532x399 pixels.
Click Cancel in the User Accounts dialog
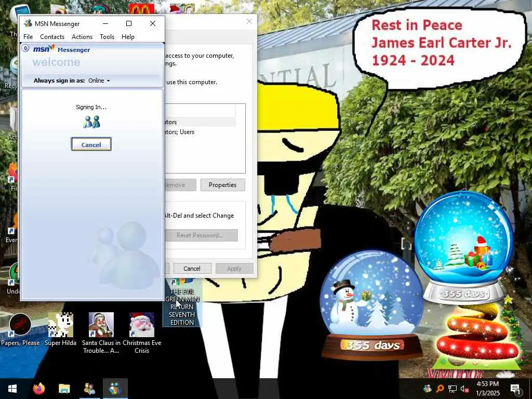tap(192, 269)
